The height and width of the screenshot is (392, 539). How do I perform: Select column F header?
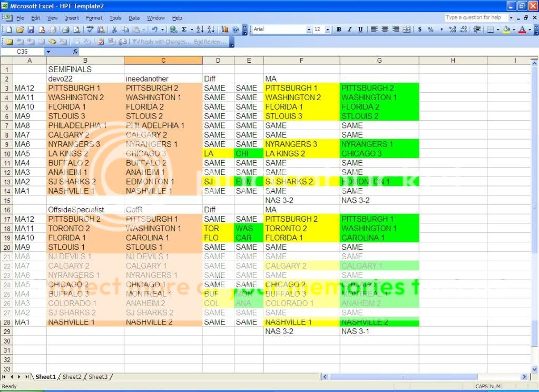coord(301,61)
